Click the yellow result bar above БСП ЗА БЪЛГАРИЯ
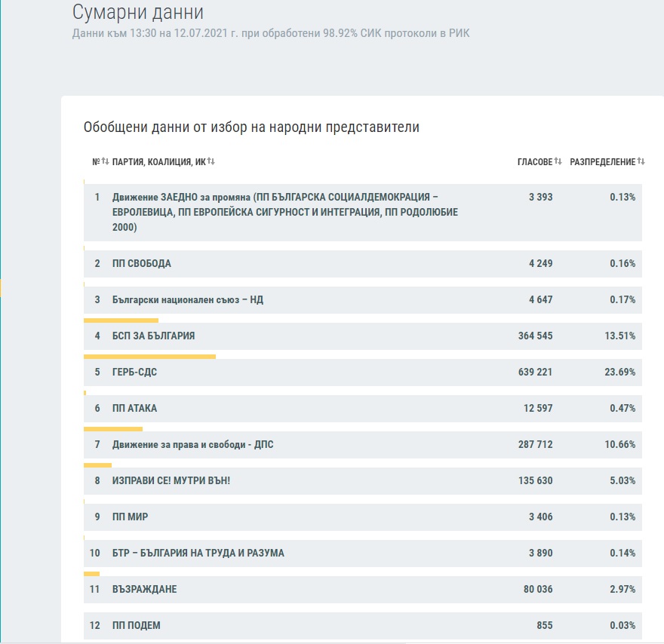This screenshot has height=644, width=664. [121, 320]
